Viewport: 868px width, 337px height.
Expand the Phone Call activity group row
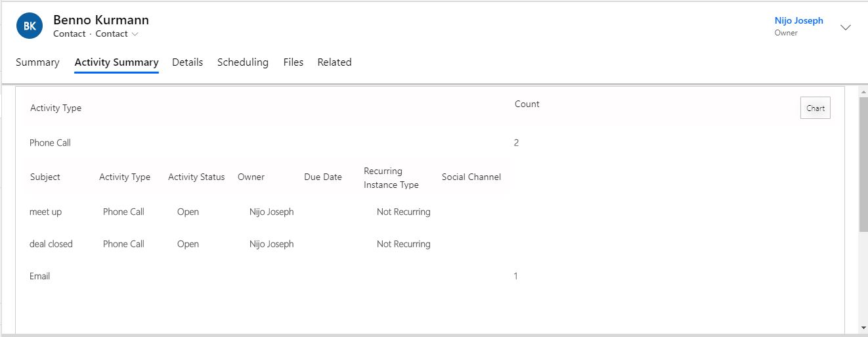pos(50,143)
